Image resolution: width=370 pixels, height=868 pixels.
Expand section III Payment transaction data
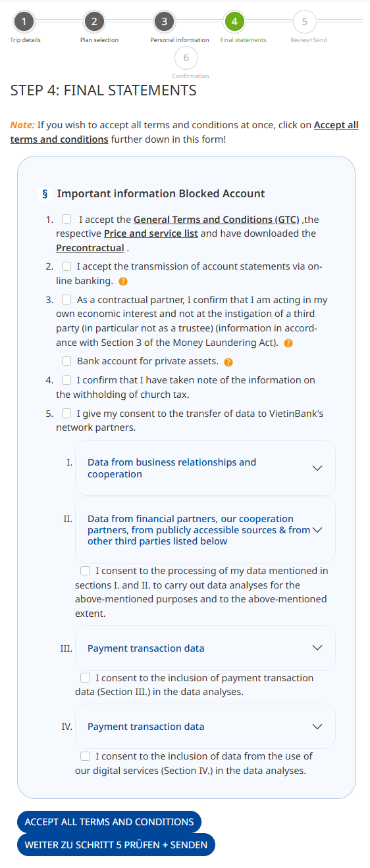[205, 648]
